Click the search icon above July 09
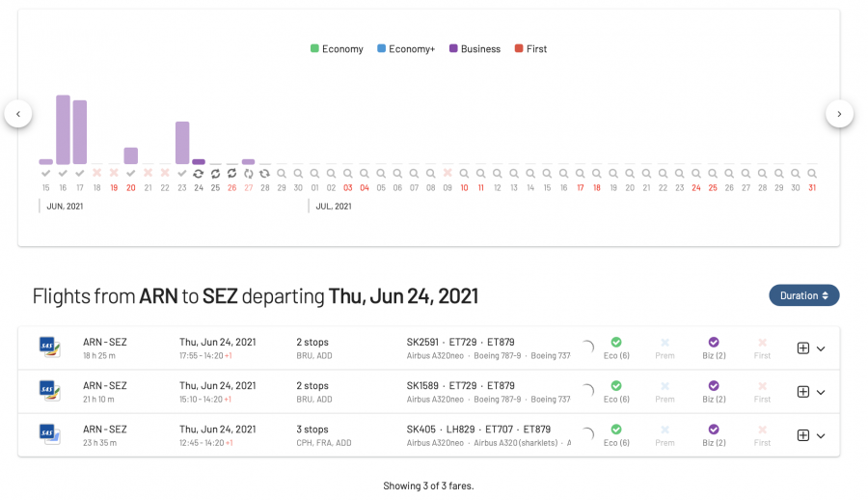 [447, 174]
